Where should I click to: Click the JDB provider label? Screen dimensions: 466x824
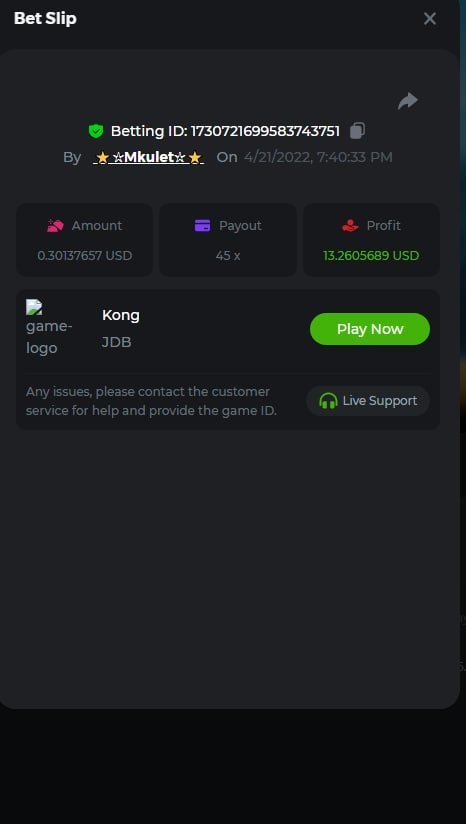tap(117, 343)
